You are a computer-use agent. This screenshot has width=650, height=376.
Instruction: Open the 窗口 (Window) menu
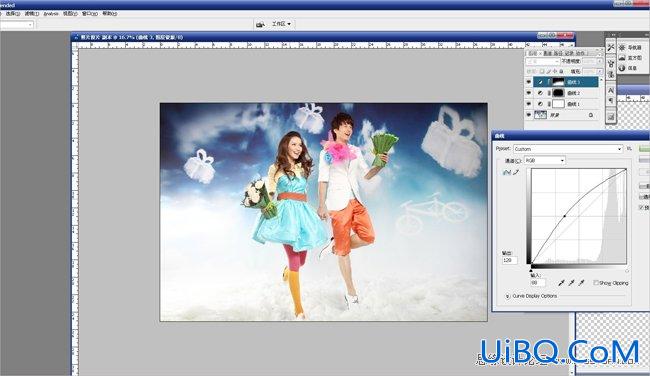90,14
